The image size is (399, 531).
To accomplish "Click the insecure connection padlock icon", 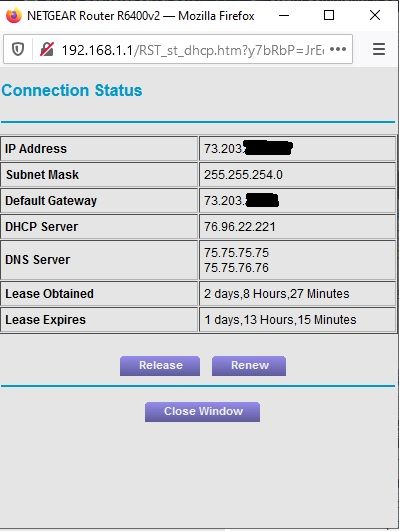I will (x=47, y=49).
